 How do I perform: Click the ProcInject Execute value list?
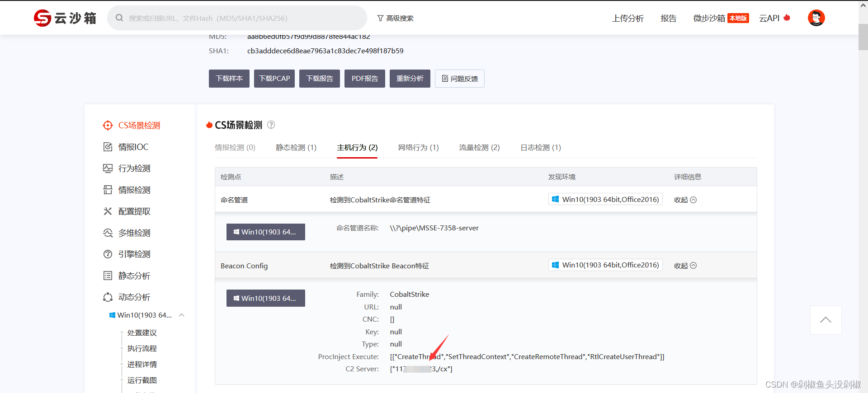point(527,357)
